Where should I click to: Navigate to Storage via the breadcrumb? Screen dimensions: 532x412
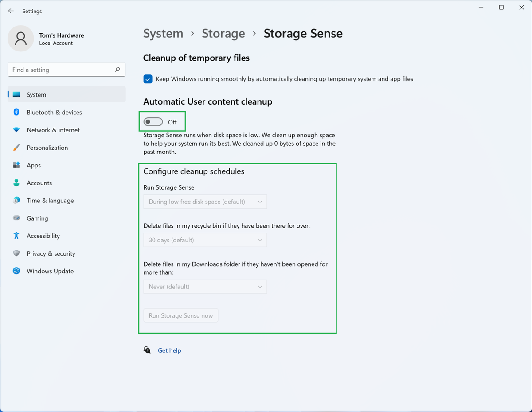click(x=223, y=33)
